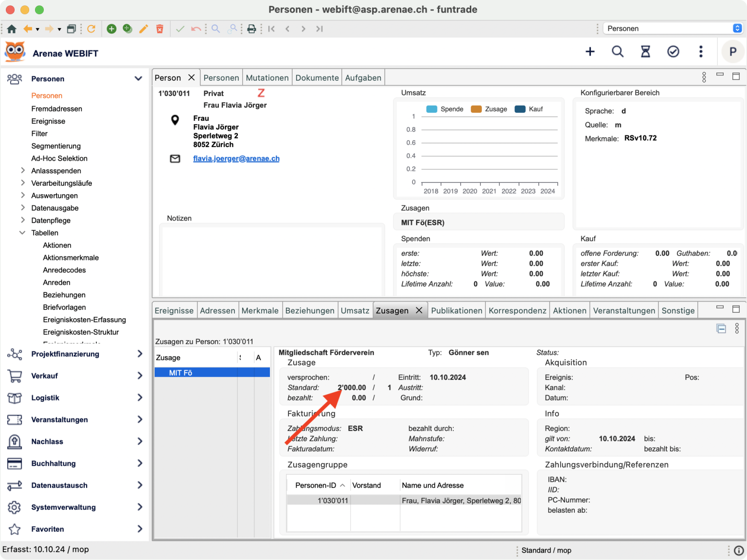Expand the Anlassspenden tree node
This screenshot has height=560, width=747.
click(23, 170)
